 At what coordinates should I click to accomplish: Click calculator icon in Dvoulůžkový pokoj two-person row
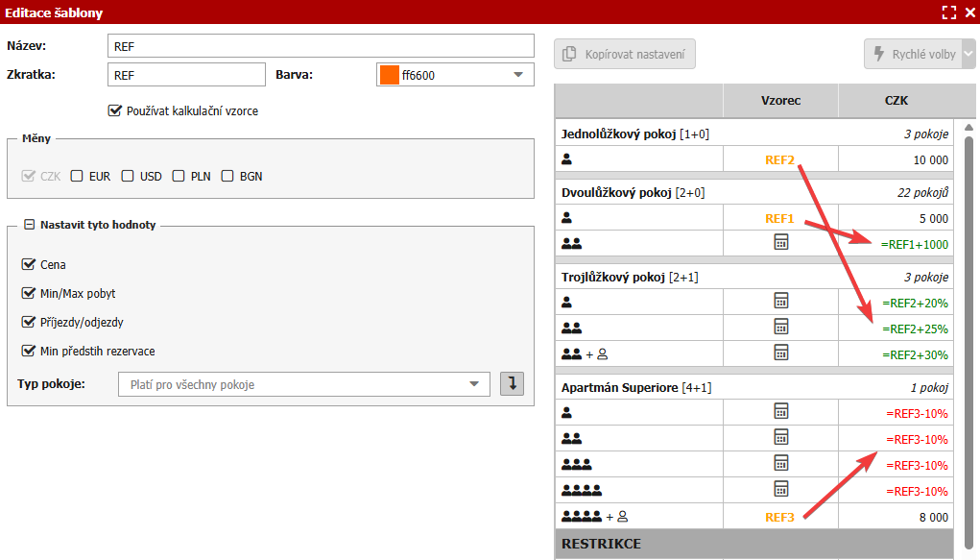(x=780, y=243)
